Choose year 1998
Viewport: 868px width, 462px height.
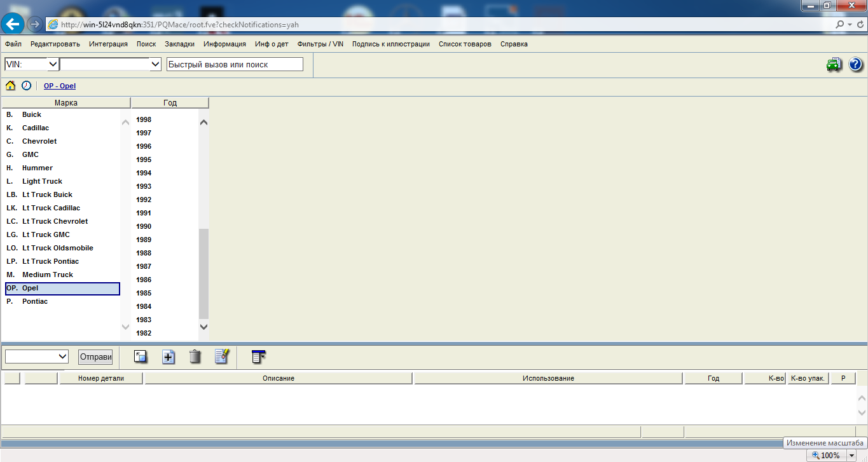(x=144, y=119)
